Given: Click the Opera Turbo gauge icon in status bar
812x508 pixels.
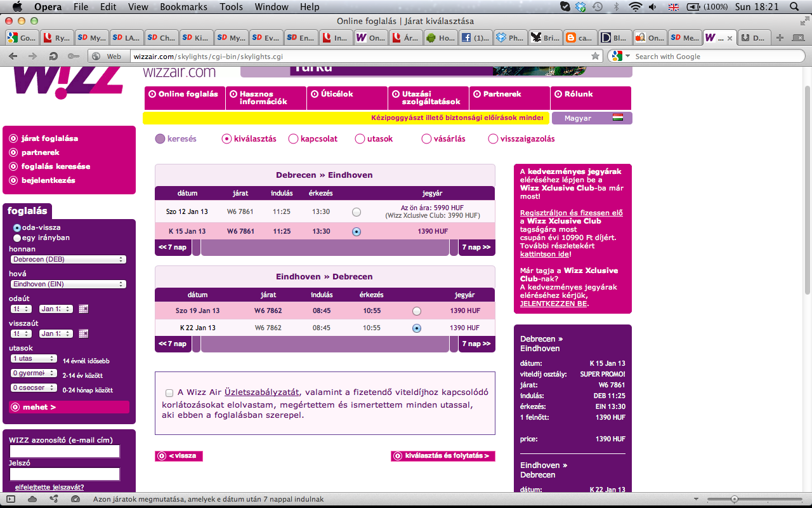Looking at the screenshot, I should click(75, 499).
